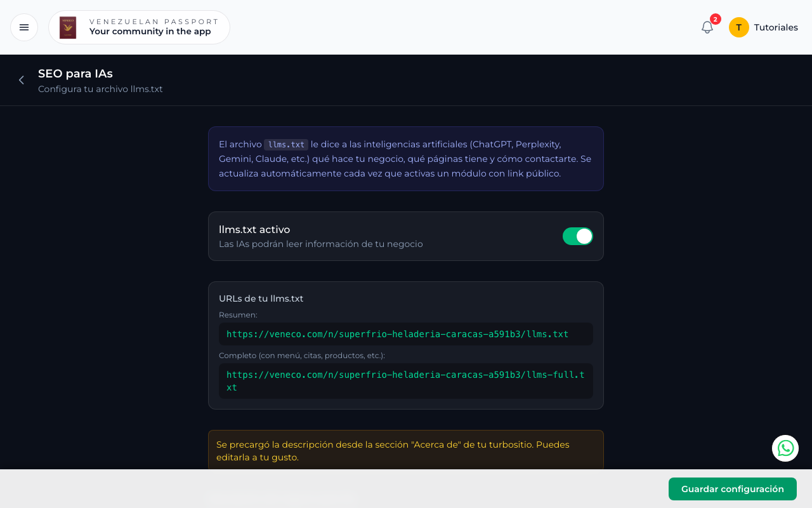The image size is (812, 508).
Task: Open the WhatsApp chat bubble
Action: pos(785,448)
